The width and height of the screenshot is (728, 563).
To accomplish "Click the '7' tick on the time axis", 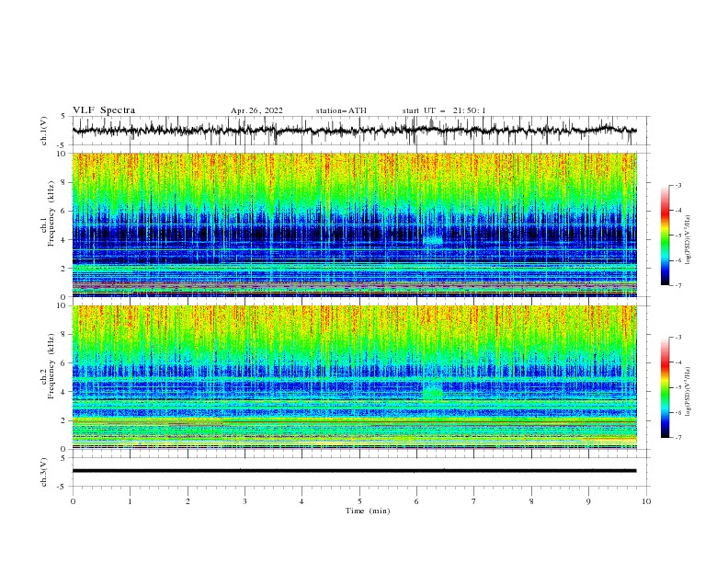I will pos(473,501).
